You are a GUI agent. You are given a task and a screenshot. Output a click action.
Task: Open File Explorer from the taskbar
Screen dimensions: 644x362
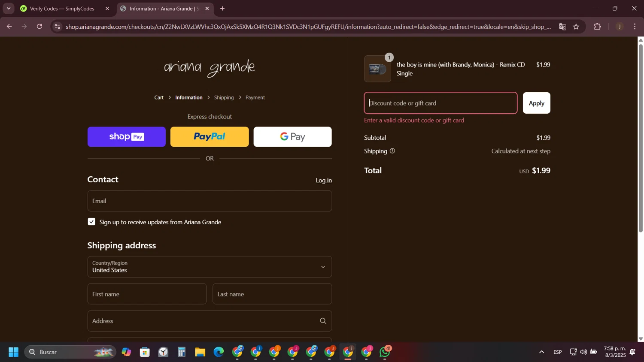point(200,352)
